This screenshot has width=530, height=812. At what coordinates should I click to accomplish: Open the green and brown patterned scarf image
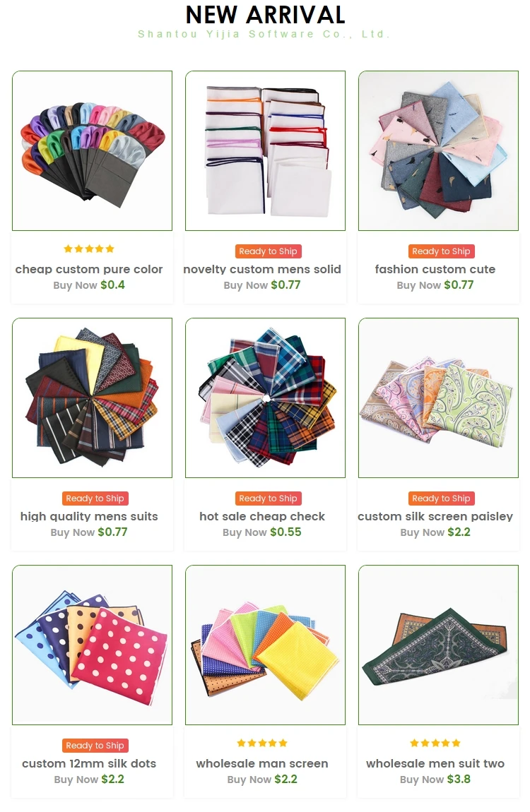pyautogui.click(x=438, y=645)
